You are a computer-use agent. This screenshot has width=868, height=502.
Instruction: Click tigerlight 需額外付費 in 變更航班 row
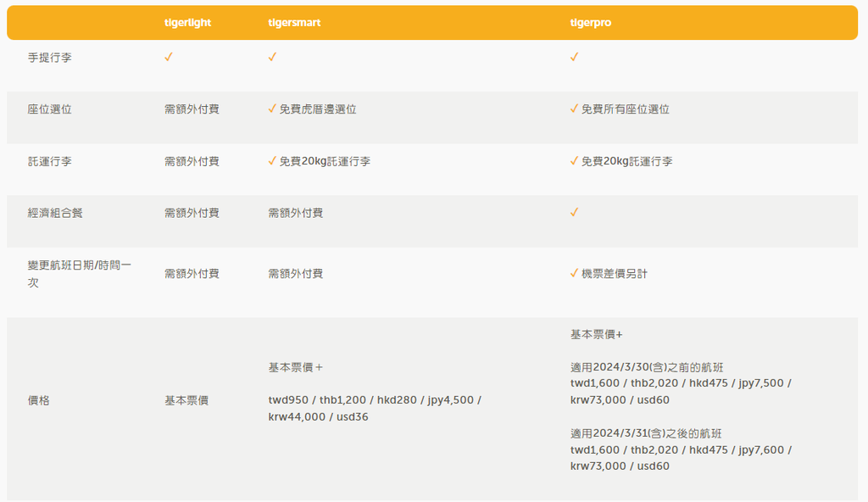pos(192,274)
